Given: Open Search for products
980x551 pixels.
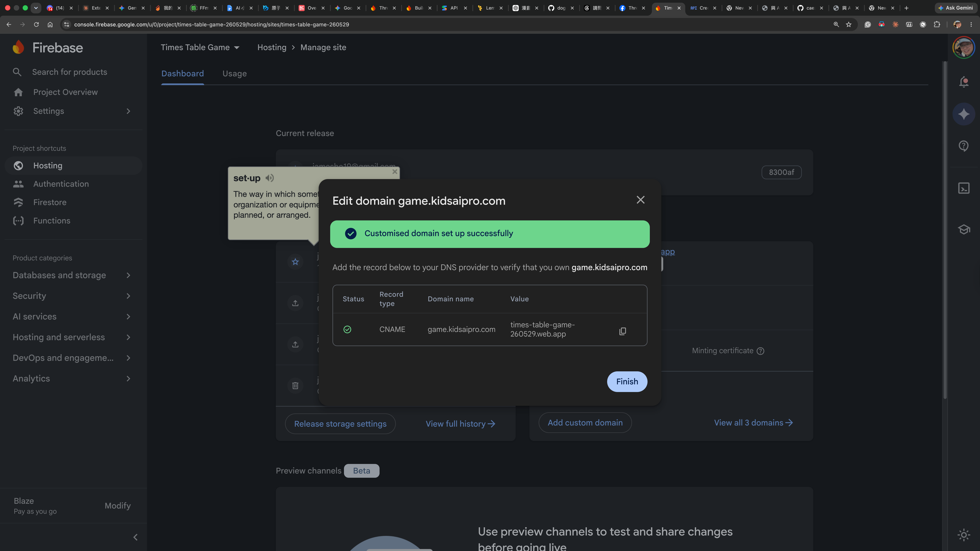Looking at the screenshot, I should point(70,72).
